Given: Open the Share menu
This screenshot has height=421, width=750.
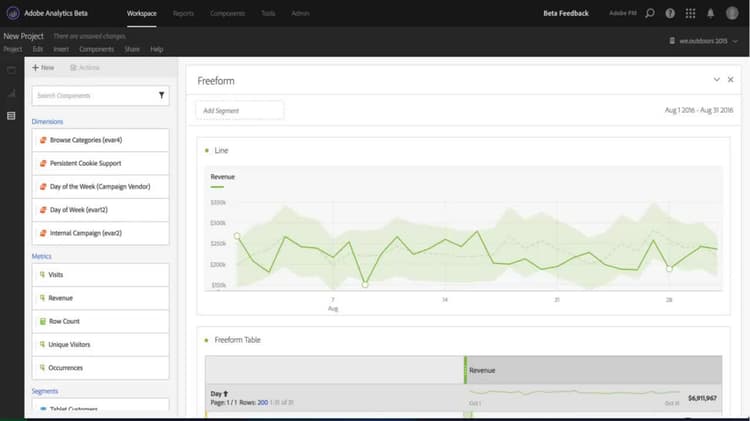Looking at the screenshot, I should [132, 49].
